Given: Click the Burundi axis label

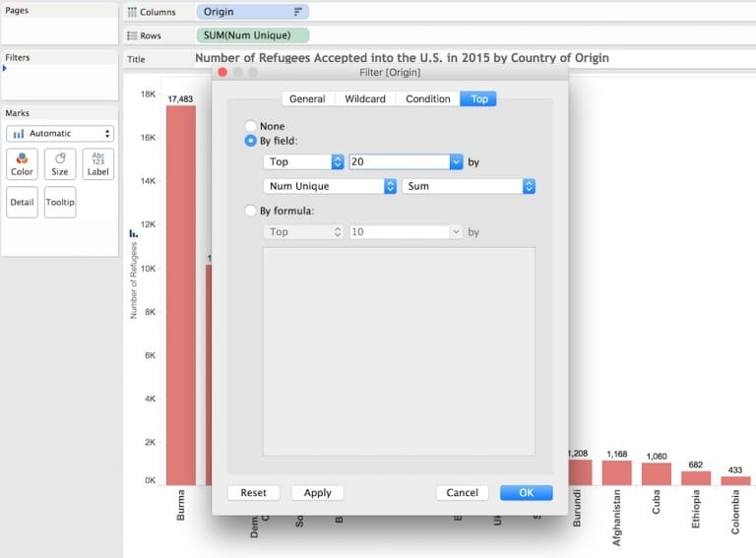Looking at the screenshot, I should (x=577, y=508).
